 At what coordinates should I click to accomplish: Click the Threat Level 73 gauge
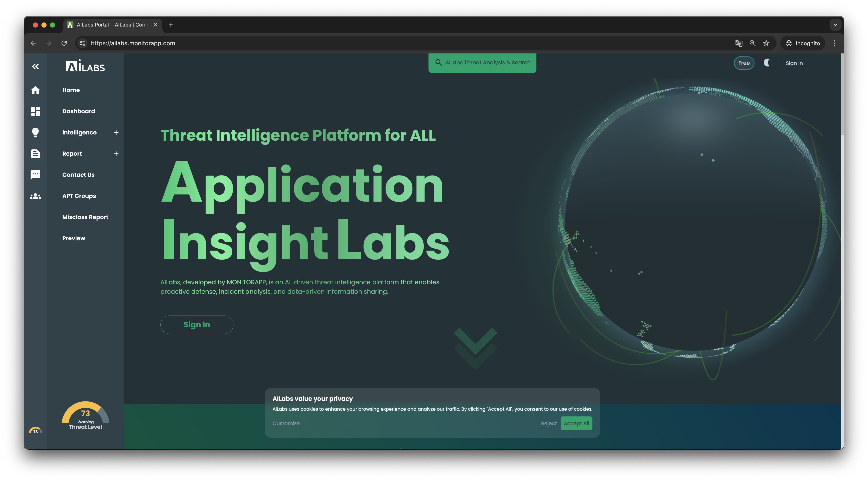[x=85, y=416]
